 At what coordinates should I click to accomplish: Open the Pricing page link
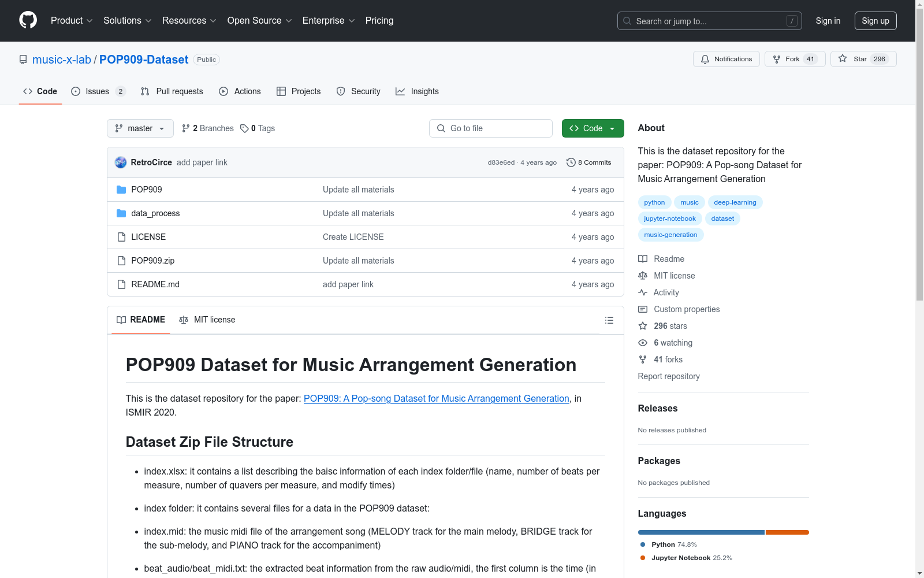(x=379, y=21)
